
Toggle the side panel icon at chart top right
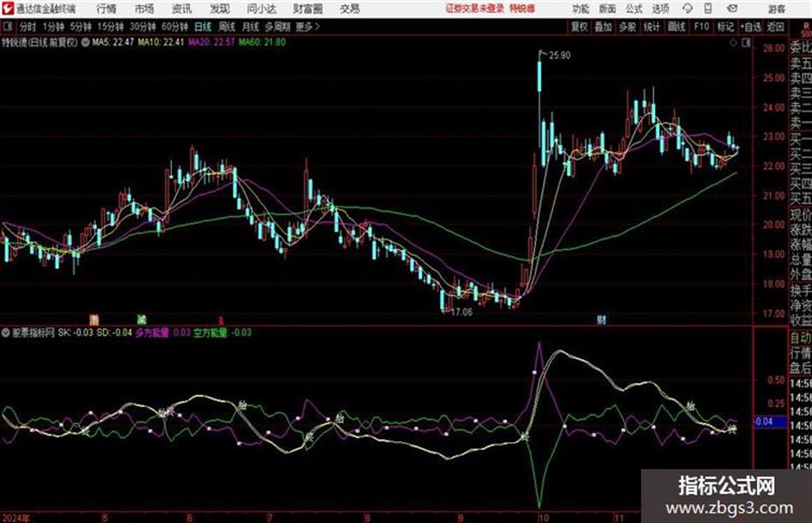746,43
